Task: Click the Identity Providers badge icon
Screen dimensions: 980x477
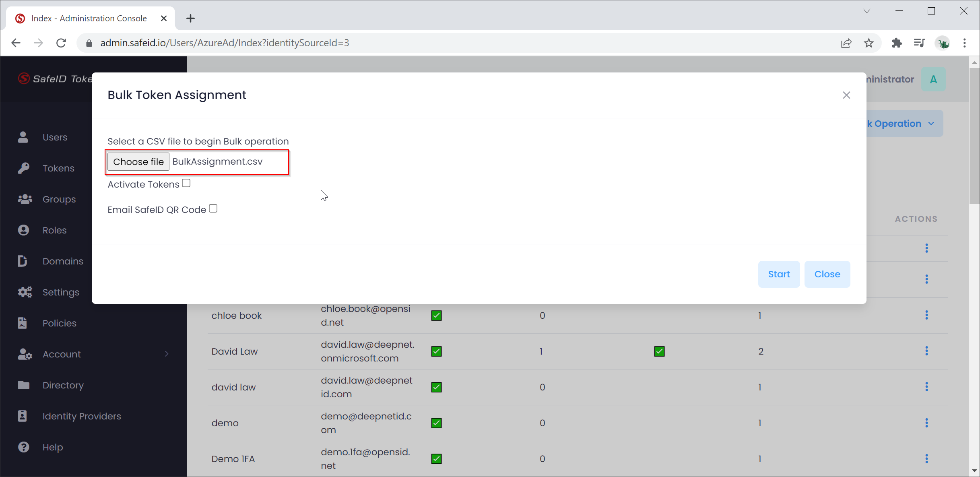Action: click(23, 416)
